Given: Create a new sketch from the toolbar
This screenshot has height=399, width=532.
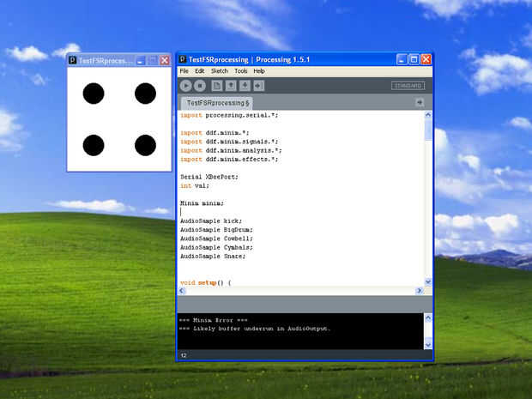Looking at the screenshot, I should pos(217,86).
